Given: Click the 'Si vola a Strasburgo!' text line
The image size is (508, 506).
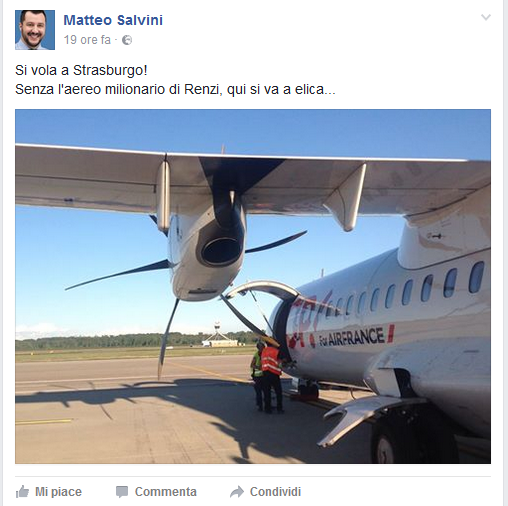Looking at the screenshot, I should tap(81, 70).
